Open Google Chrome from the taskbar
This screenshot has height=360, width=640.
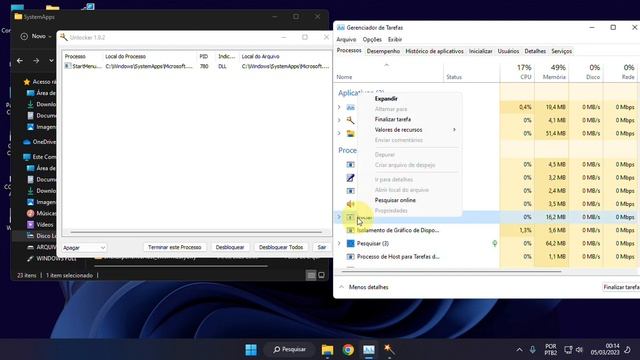(348, 350)
